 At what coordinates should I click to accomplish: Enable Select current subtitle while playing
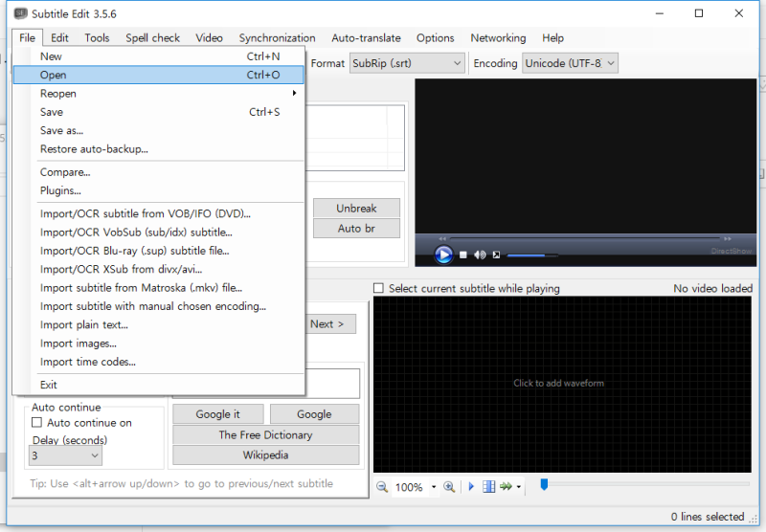378,288
